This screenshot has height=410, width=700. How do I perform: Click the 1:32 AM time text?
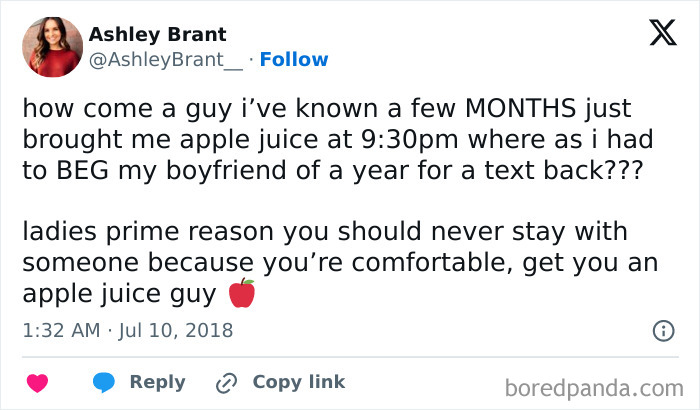(x=61, y=329)
